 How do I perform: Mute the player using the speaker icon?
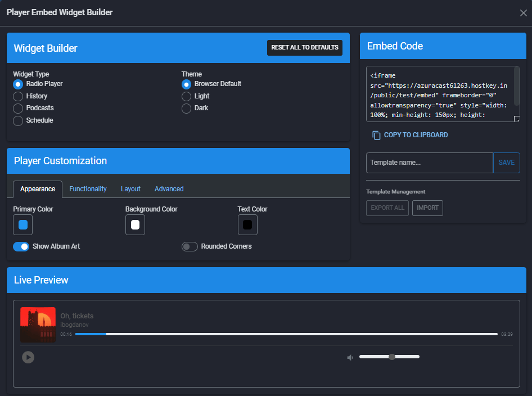click(350, 357)
